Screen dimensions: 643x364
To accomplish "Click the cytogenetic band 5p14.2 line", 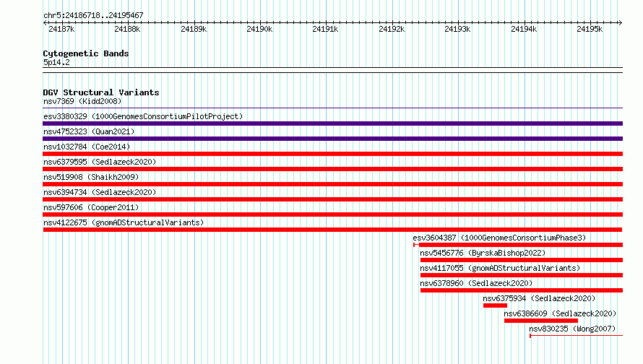I will [332, 70].
